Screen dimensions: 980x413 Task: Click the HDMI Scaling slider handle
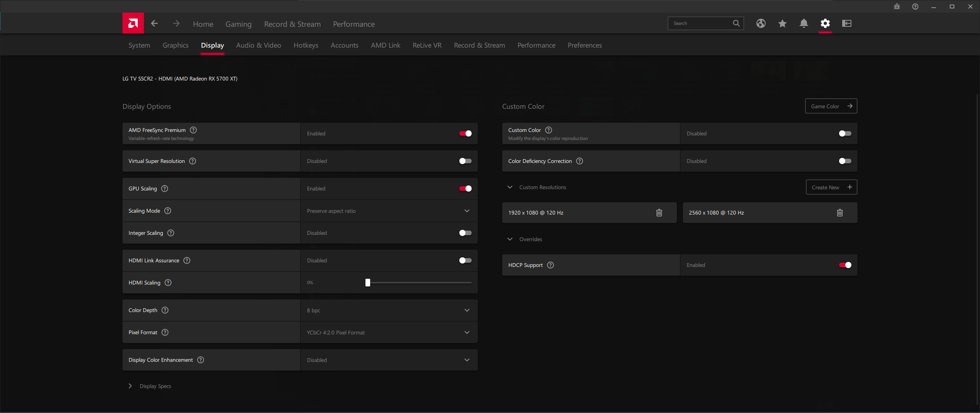368,283
